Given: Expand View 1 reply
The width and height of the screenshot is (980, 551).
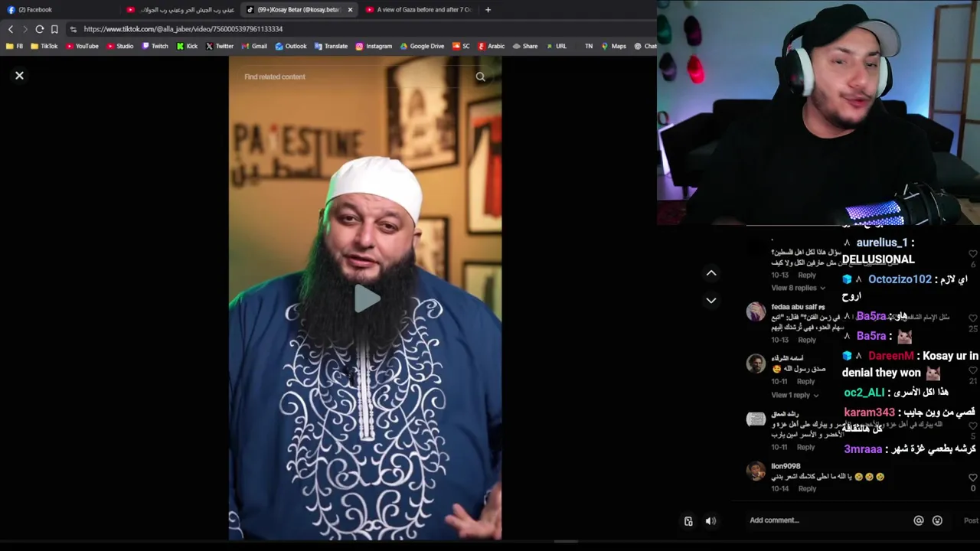Looking at the screenshot, I should pyautogui.click(x=795, y=395).
